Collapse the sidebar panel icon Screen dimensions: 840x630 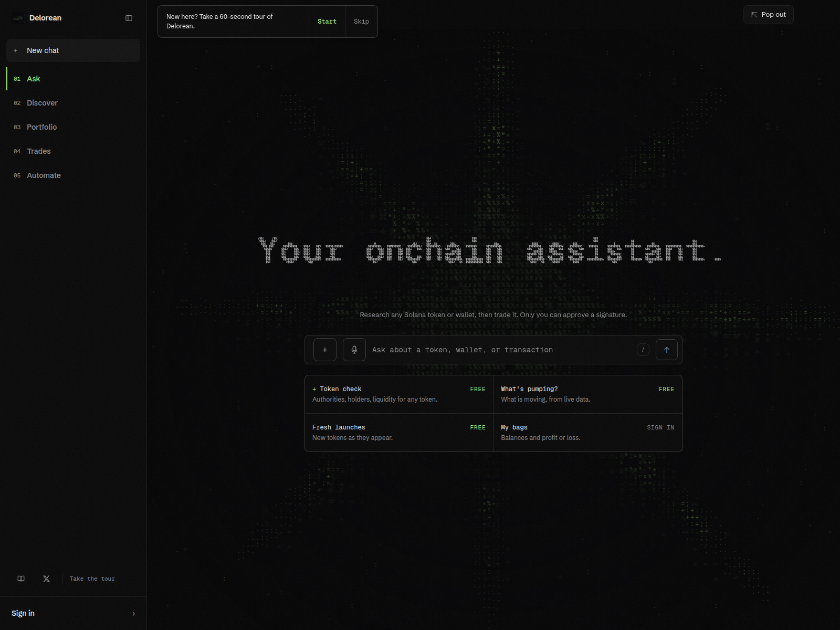[x=129, y=18]
